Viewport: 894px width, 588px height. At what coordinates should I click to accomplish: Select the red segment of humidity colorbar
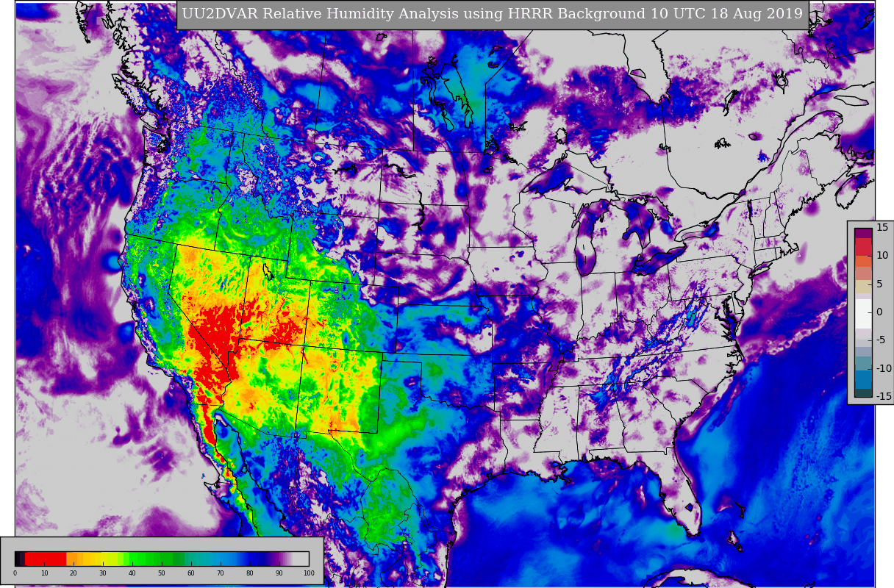pos(46,559)
